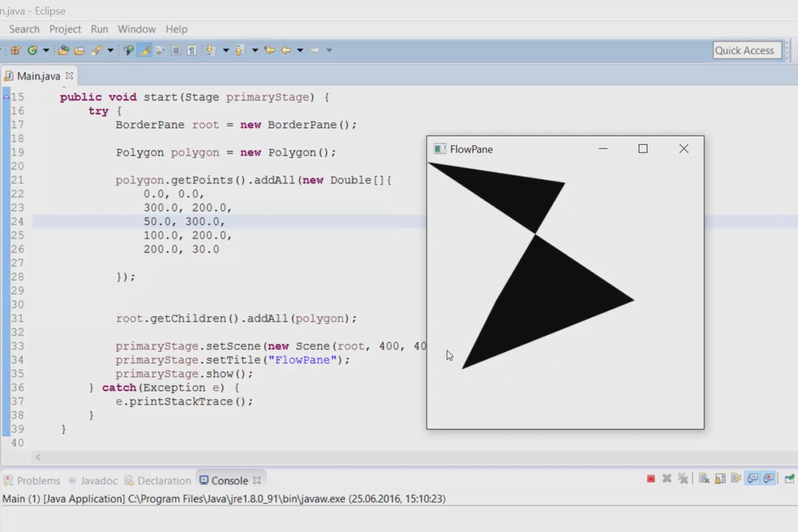
Task: Click Remove All Terminated Launches icon
Action: pyautogui.click(x=683, y=479)
